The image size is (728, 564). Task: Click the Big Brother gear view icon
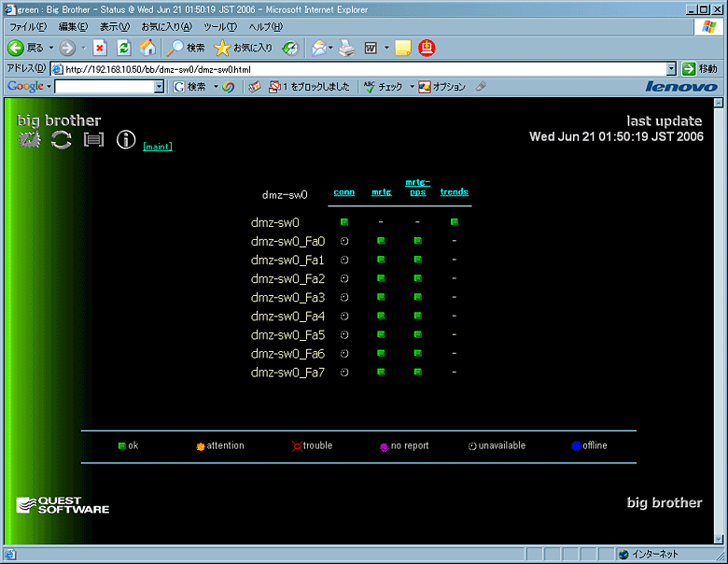click(x=31, y=140)
